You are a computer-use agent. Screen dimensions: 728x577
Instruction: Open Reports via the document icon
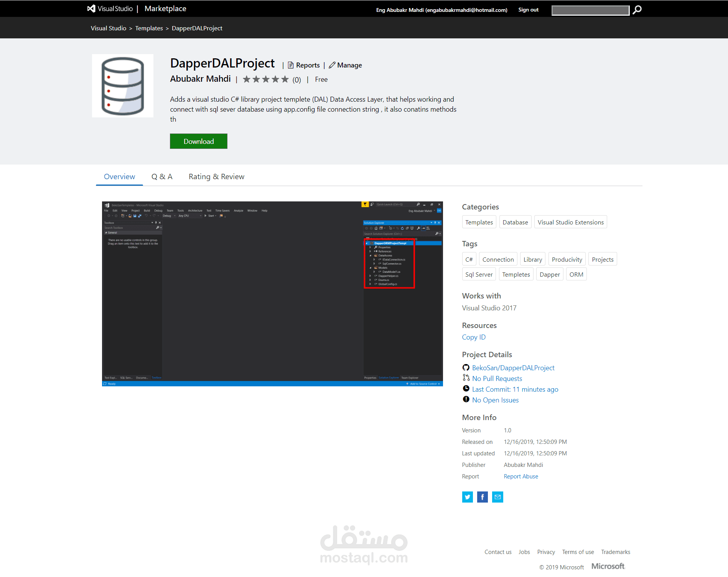tap(292, 65)
